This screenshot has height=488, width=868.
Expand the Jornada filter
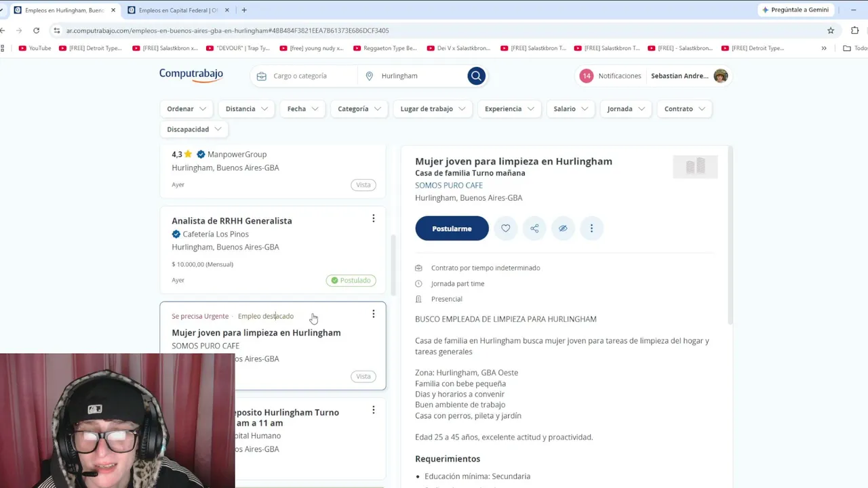click(x=626, y=108)
